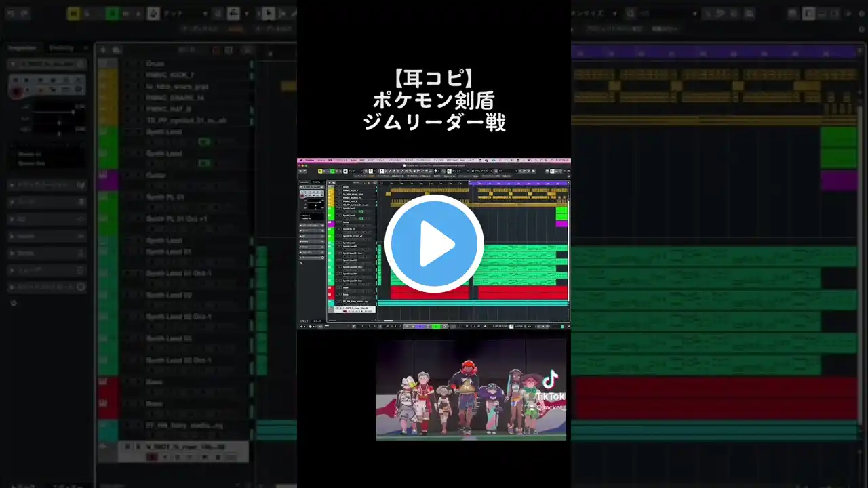Select the Guitar track in the blurred backdrop
Image resolution: width=868 pixels, height=488 pixels.
pyautogui.click(x=157, y=176)
